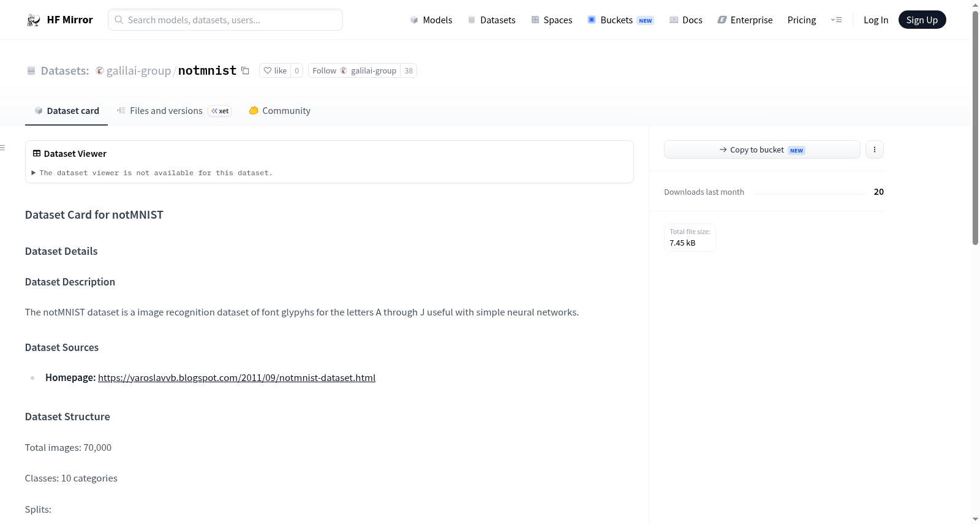Click the Total images: 70,000 text
The image size is (980, 525).
(68, 447)
